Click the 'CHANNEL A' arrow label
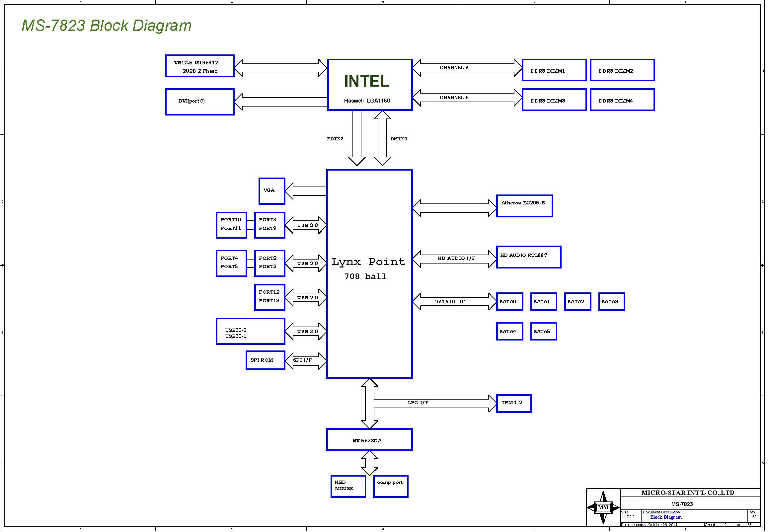 point(454,68)
